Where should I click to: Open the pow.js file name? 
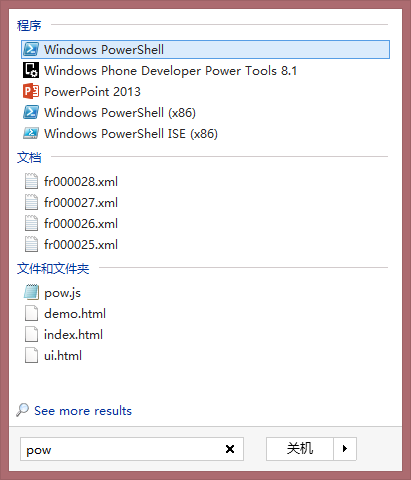[x=62, y=293]
